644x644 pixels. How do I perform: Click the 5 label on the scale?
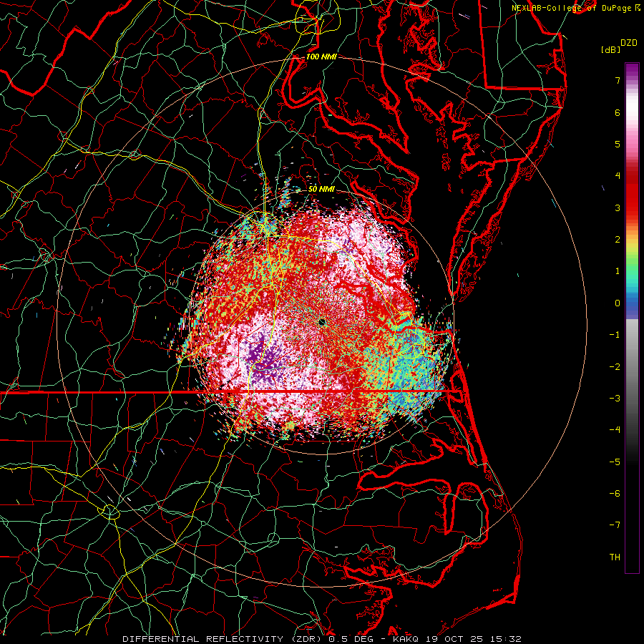pyautogui.click(x=618, y=144)
